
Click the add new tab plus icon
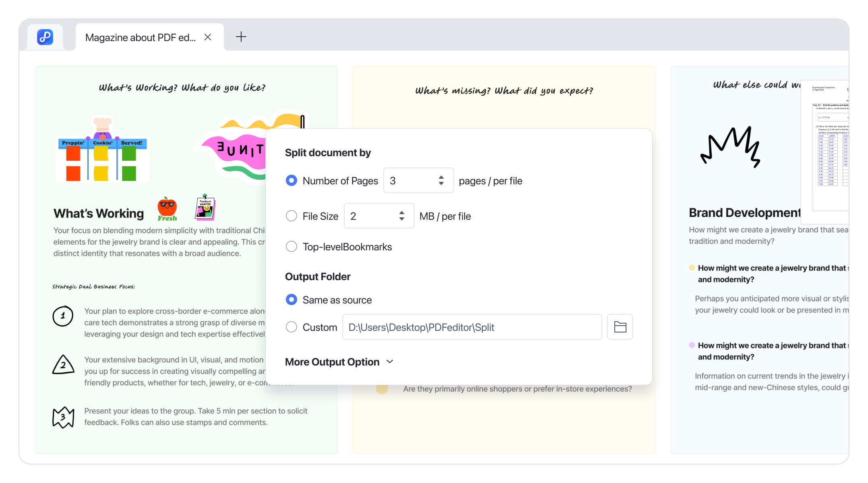coord(241,37)
